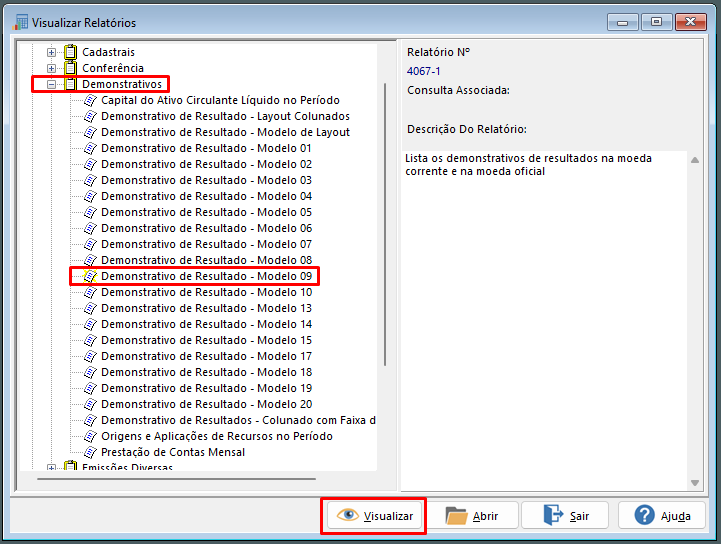
Task: Click report icon for Layout Colunados
Action: [91, 116]
